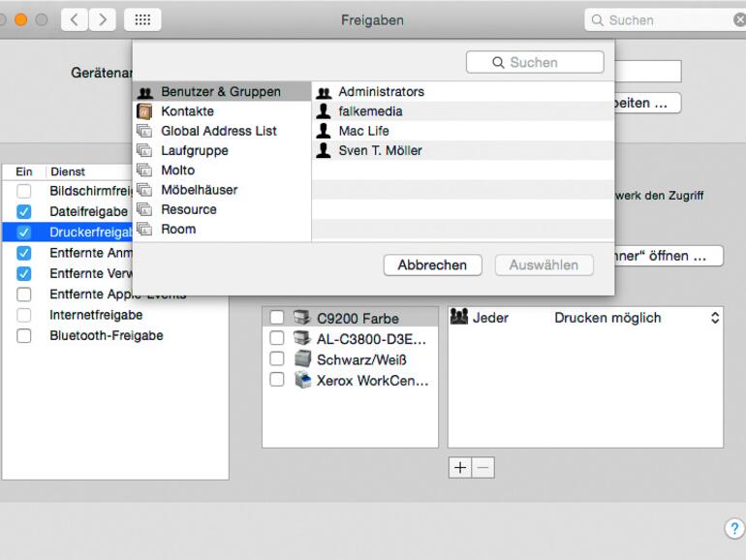
Task: Click the Gerätename text field
Action: (648, 72)
